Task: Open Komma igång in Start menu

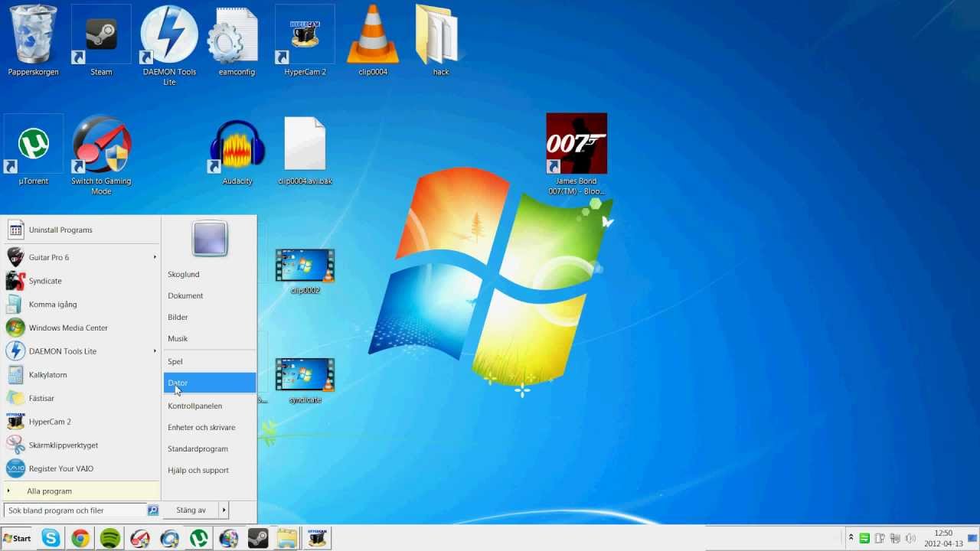Action: pos(81,304)
